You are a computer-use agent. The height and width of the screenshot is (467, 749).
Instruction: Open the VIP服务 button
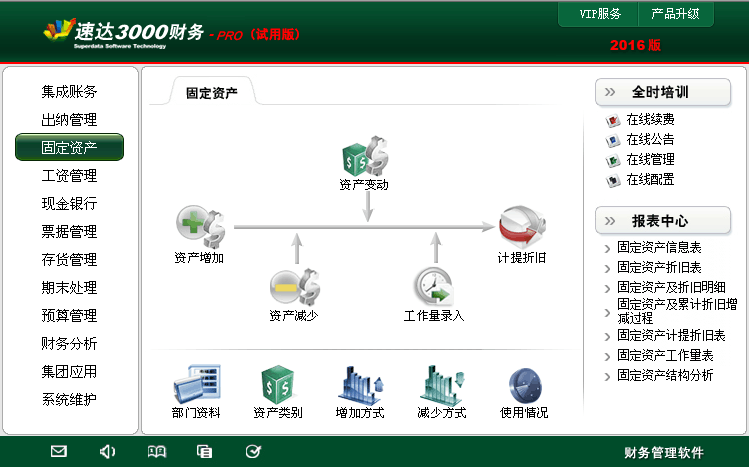tap(599, 14)
